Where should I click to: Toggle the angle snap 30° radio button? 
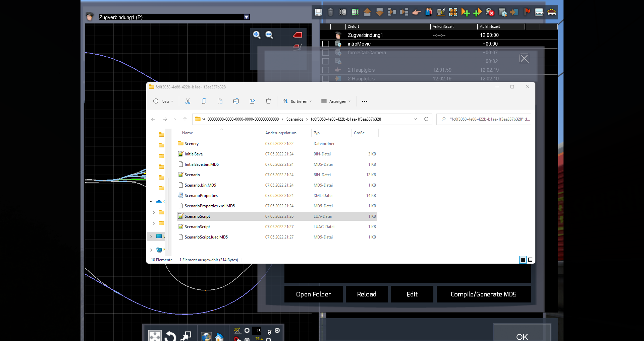[247, 331]
